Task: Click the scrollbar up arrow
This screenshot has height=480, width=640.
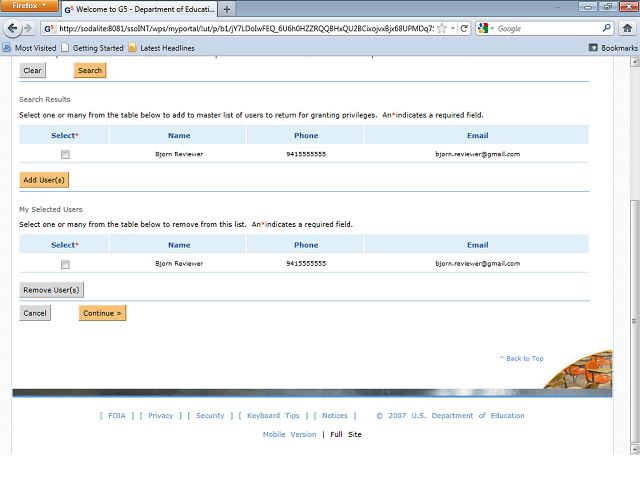Action: (x=634, y=62)
